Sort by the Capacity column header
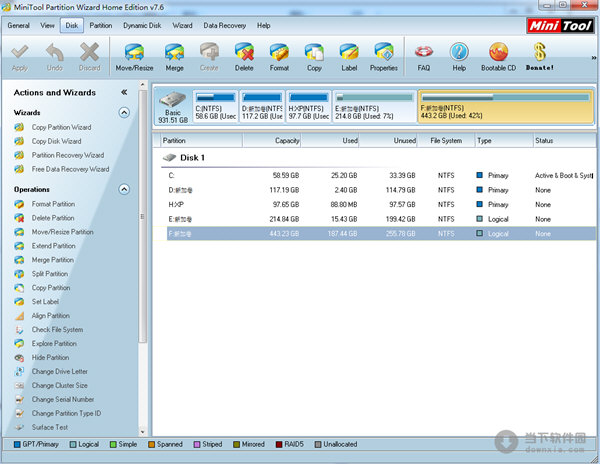The height and width of the screenshot is (464, 600). (272, 141)
